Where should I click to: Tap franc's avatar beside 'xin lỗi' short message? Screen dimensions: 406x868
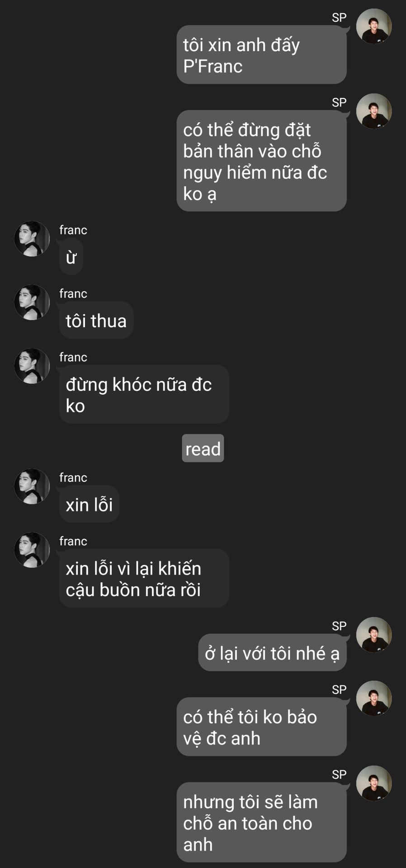(x=32, y=486)
